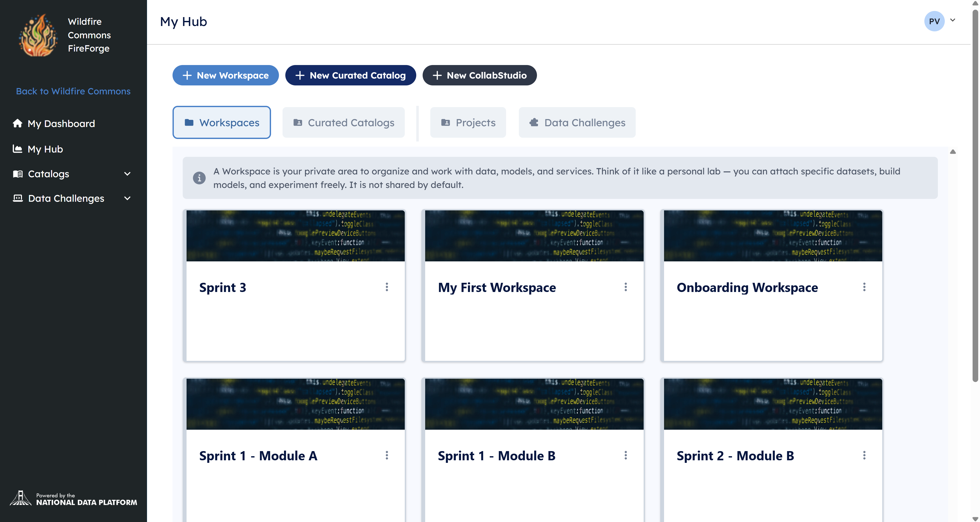
Task: Open My First Workspace kebab menu
Action: (626, 287)
